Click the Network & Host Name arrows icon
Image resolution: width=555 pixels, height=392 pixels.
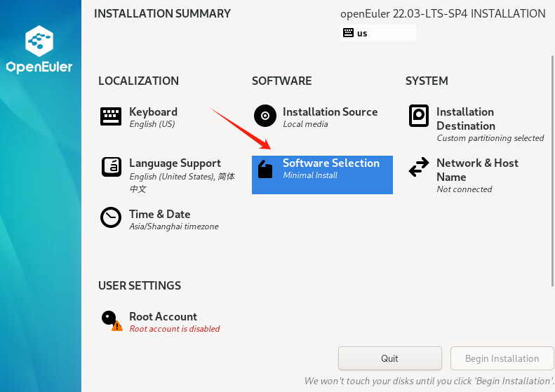tap(419, 167)
